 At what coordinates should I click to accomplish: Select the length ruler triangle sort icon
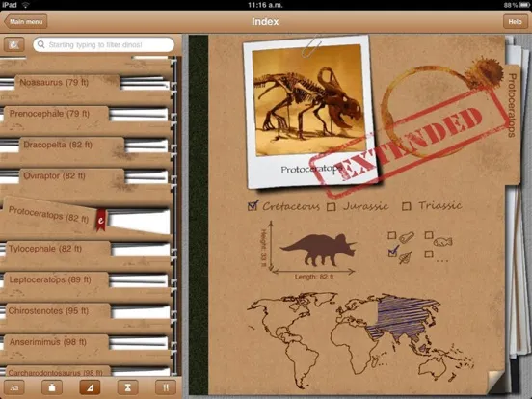click(x=90, y=387)
